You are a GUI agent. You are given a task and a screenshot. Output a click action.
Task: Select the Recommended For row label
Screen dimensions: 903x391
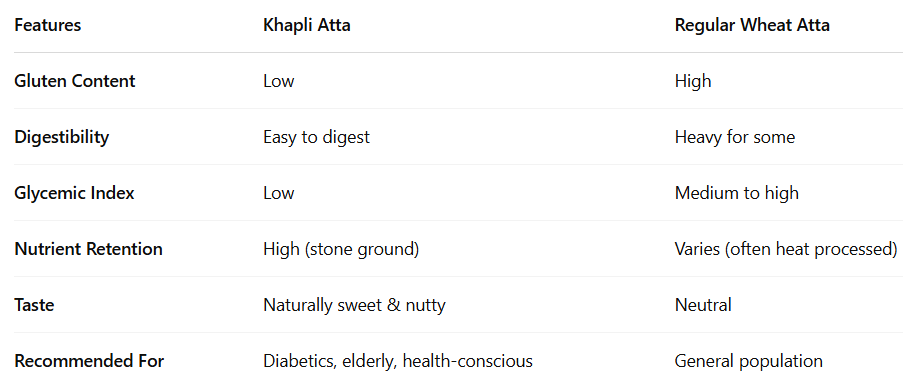(x=89, y=361)
